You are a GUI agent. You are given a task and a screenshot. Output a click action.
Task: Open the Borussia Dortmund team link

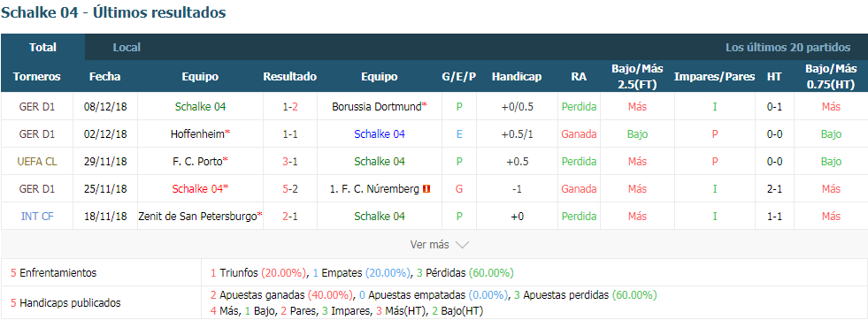click(377, 107)
